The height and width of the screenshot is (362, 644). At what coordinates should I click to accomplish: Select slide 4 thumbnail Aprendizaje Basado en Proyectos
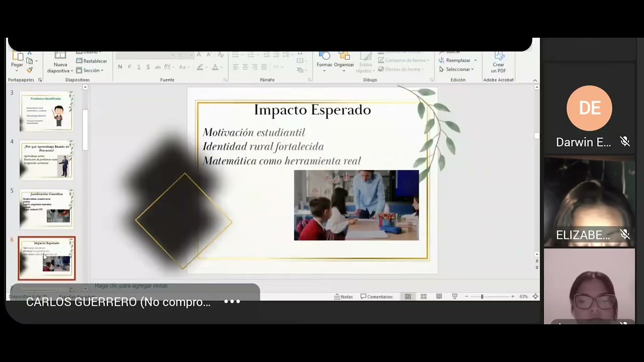click(46, 160)
